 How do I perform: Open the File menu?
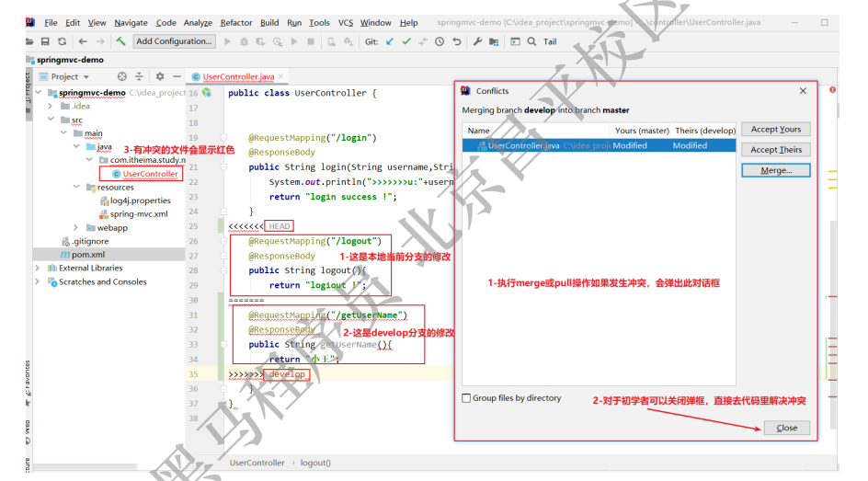click(51, 23)
